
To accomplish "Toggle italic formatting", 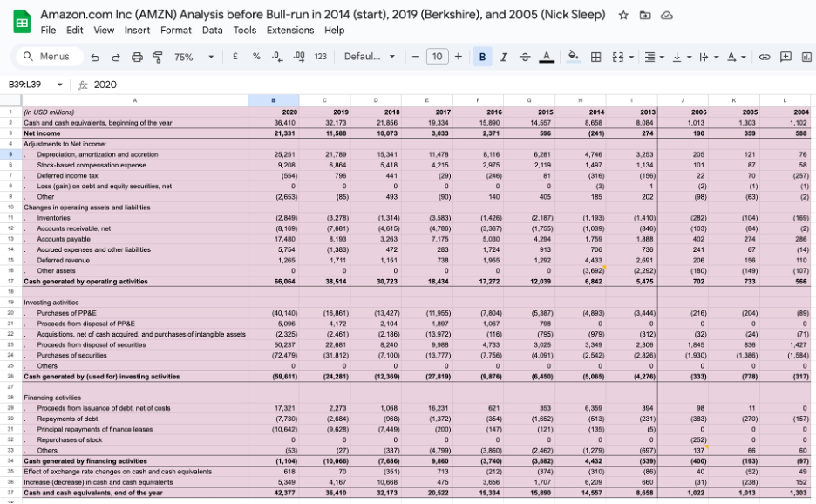I will 504,57.
